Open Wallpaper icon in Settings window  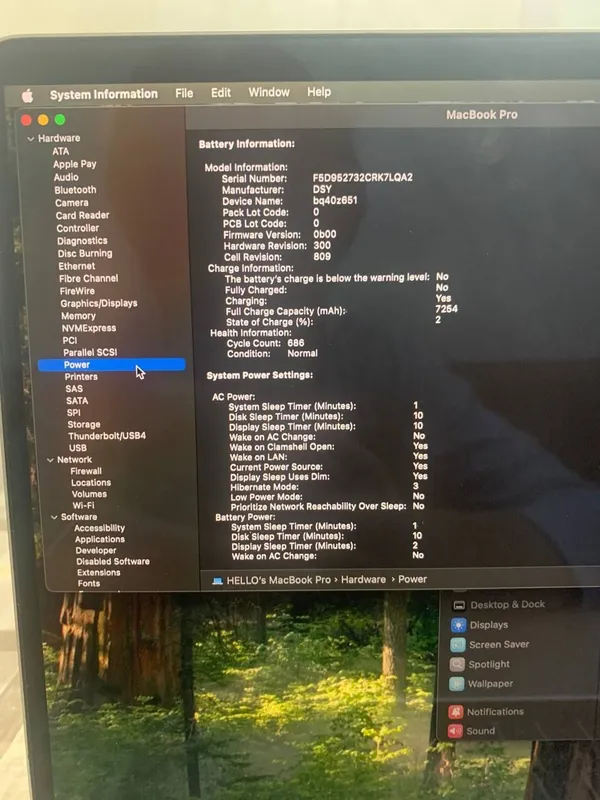pyautogui.click(x=457, y=684)
